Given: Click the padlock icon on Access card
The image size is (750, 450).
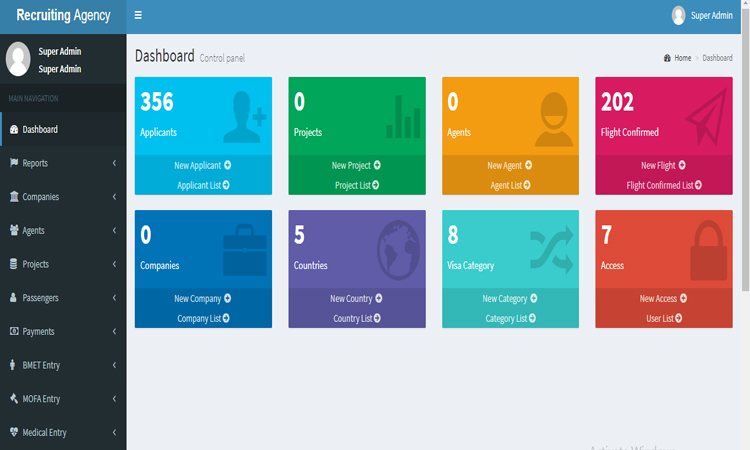Looking at the screenshot, I should [x=707, y=248].
